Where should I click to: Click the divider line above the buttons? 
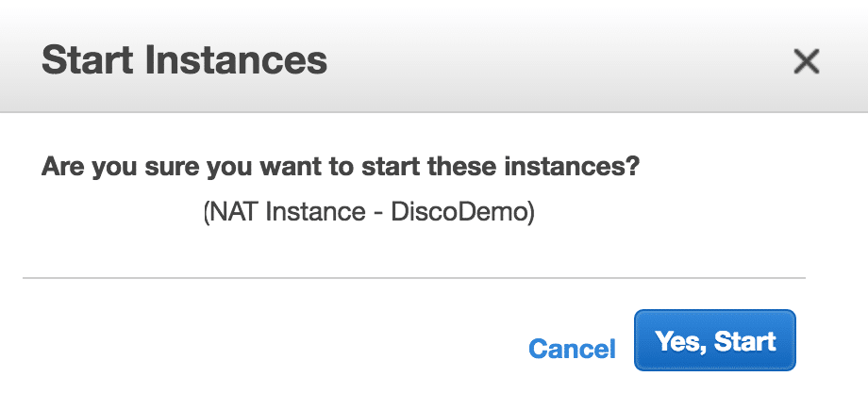413,278
